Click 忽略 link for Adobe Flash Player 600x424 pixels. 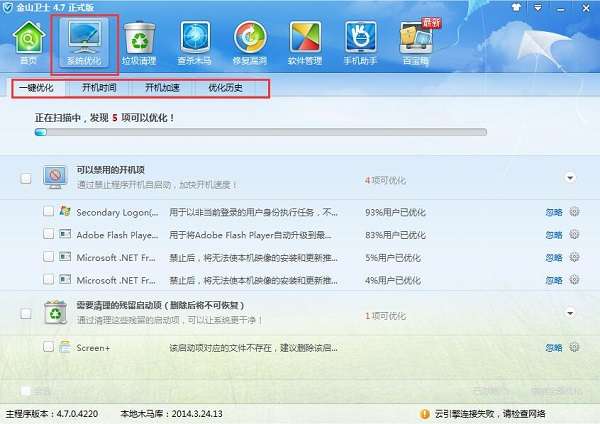pos(554,235)
